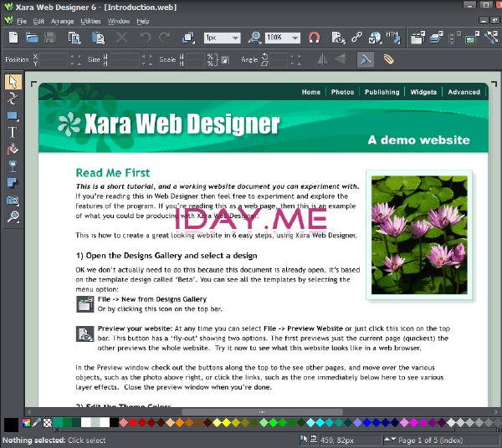The height and width of the screenshot is (448, 502).
Task: Select the Zoom magnifier tool
Action: click(x=13, y=217)
